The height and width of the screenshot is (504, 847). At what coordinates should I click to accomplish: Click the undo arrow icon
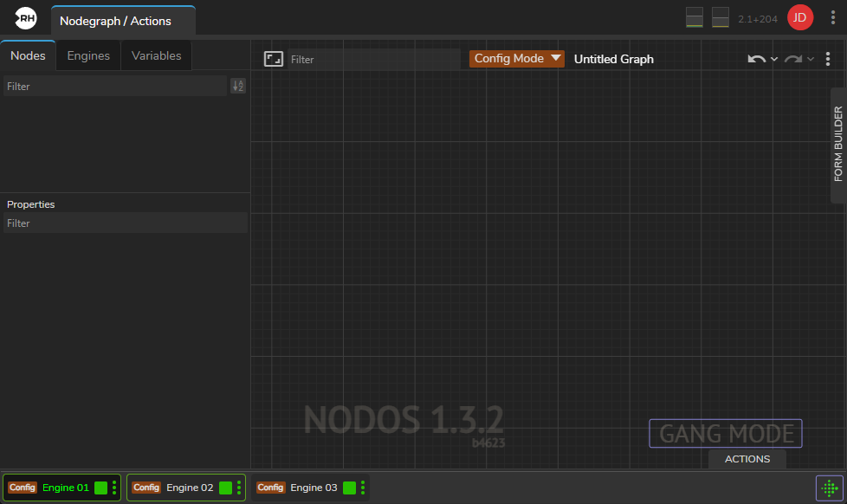pos(756,59)
